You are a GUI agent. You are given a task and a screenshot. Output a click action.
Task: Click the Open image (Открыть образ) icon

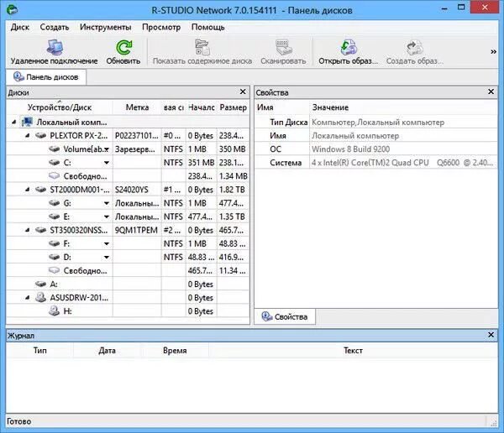coord(349,48)
